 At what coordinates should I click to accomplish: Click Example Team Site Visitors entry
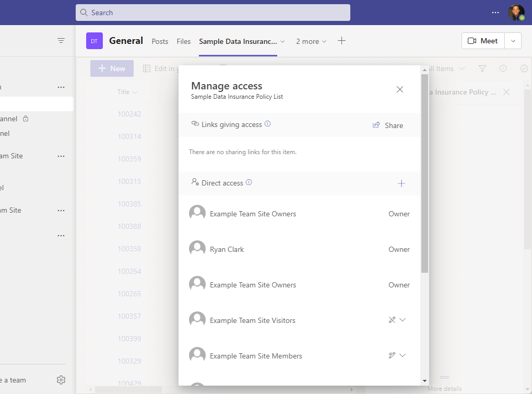pyautogui.click(x=253, y=320)
